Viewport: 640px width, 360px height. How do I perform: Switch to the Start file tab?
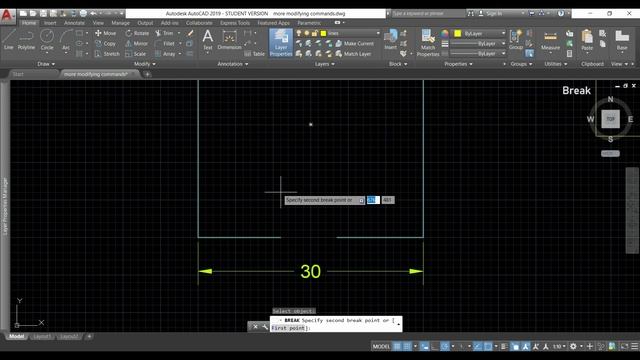18,74
